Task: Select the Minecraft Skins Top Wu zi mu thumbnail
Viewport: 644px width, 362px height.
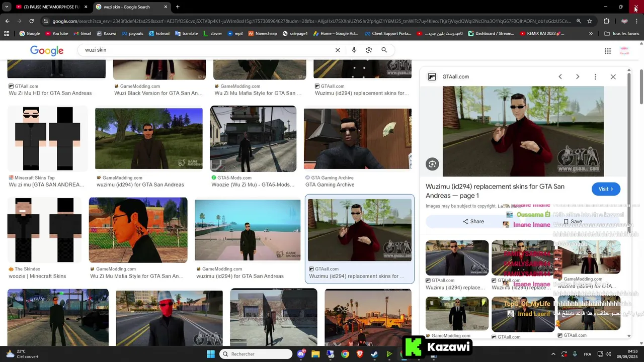Action: pos(47,139)
